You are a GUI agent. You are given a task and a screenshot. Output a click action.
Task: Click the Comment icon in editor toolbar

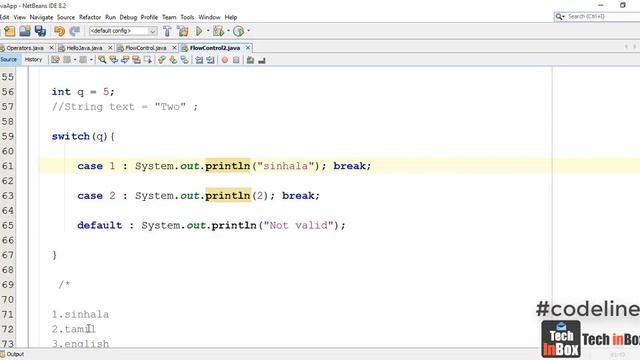click(x=250, y=60)
